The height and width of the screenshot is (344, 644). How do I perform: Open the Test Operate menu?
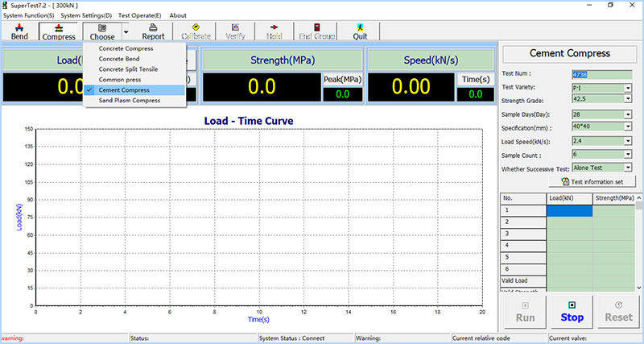tap(139, 15)
